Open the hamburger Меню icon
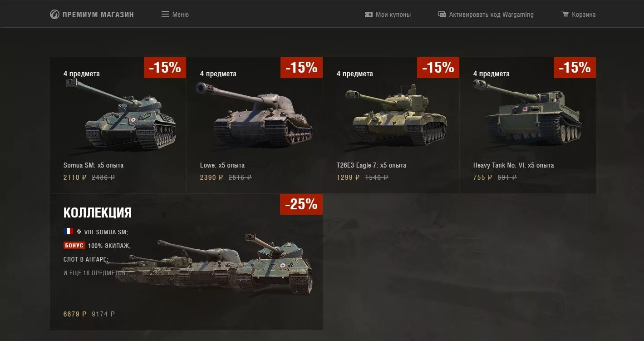 pyautogui.click(x=165, y=15)
